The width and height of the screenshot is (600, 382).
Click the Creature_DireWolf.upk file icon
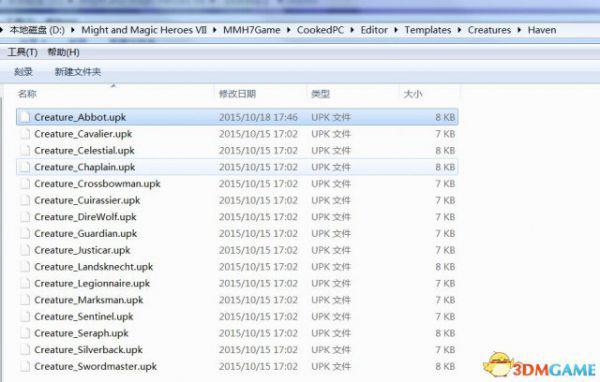[x=25, y=217]
